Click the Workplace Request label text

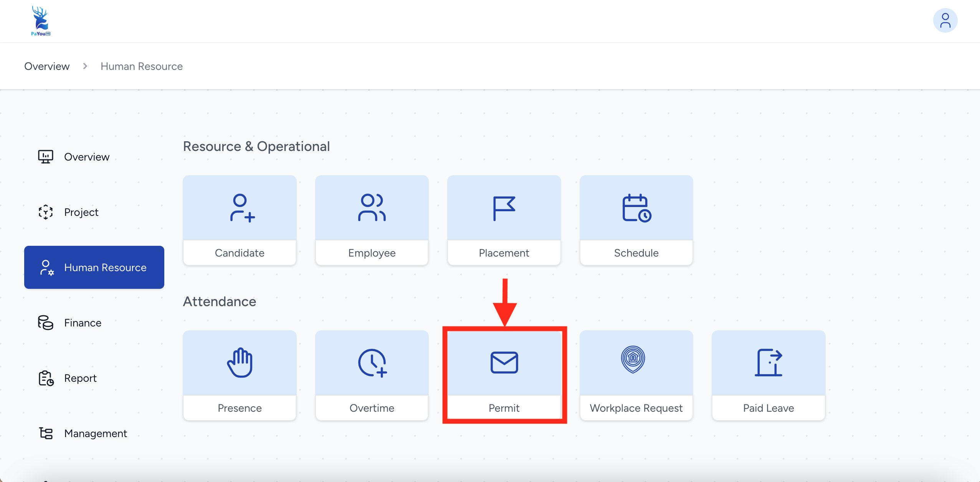click(x=636, y=408)
